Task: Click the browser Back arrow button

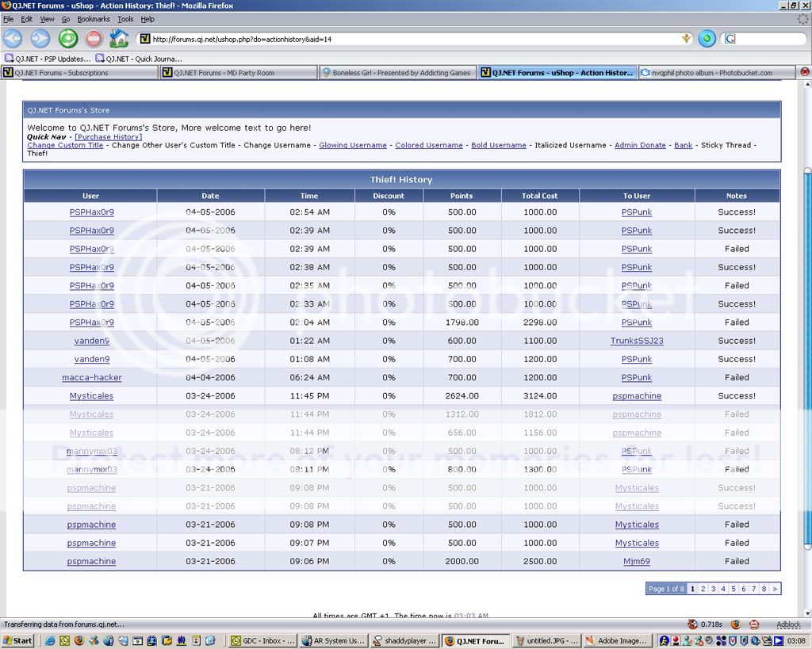Action: pyautogui.click(x=13, y=38)
